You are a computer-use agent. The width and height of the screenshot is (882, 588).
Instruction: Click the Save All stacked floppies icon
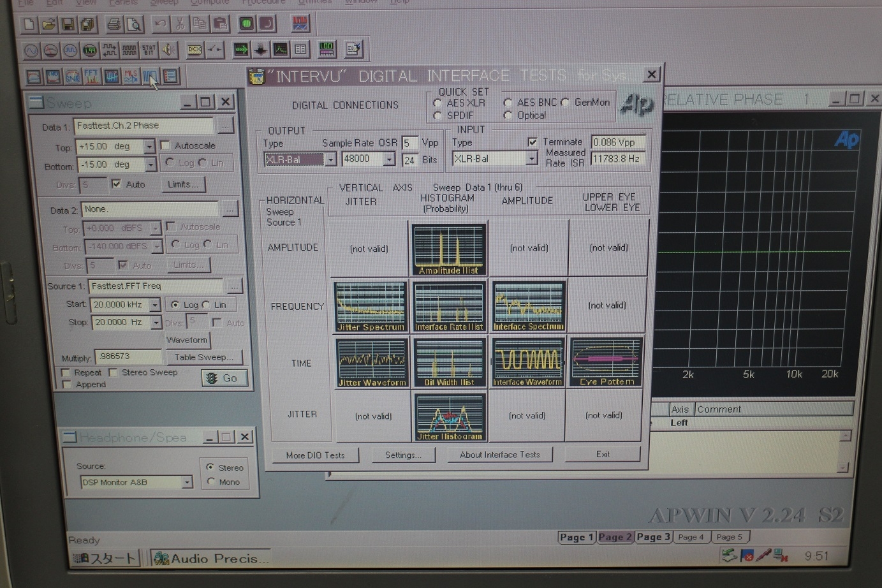point(87,25)
